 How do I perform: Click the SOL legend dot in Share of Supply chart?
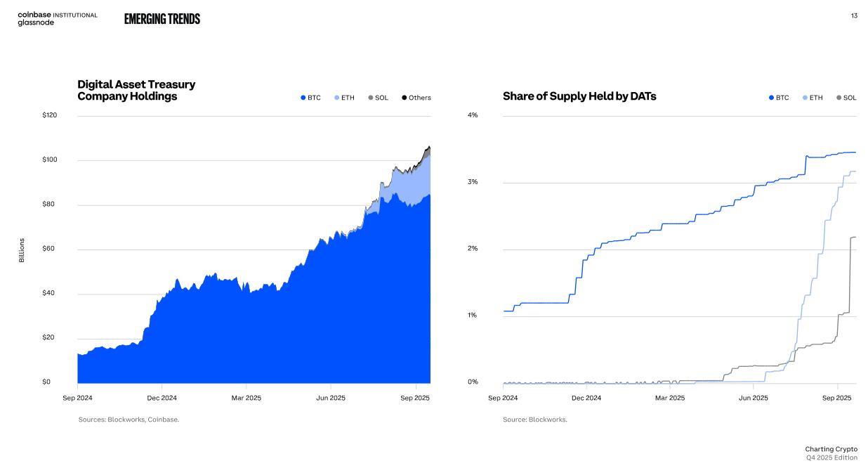[839, 98]
